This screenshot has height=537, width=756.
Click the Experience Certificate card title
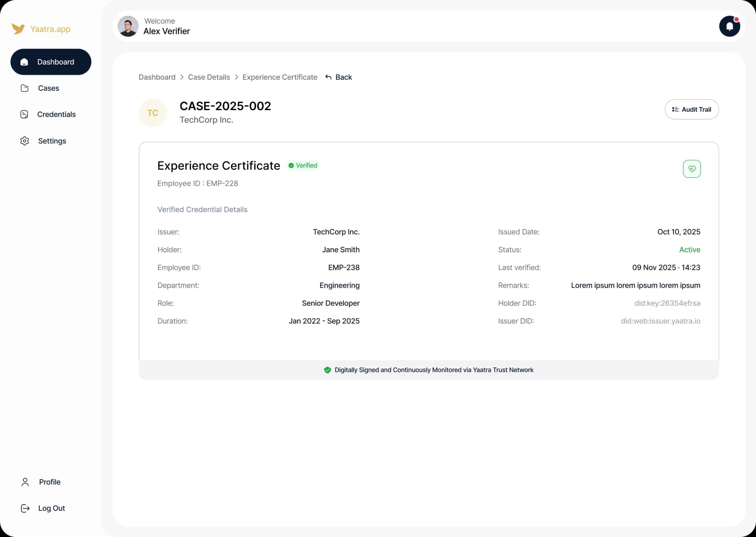tap(219, 166)
